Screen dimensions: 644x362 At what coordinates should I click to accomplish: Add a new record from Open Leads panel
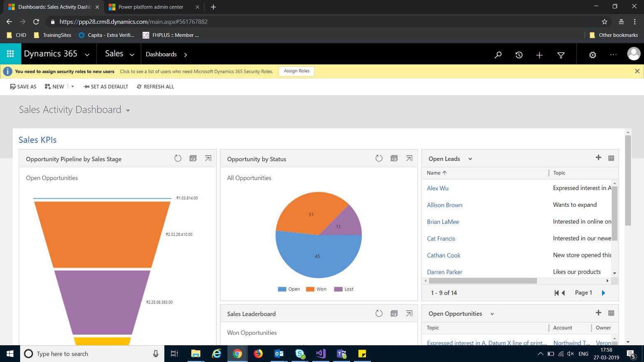click(599, 158)
